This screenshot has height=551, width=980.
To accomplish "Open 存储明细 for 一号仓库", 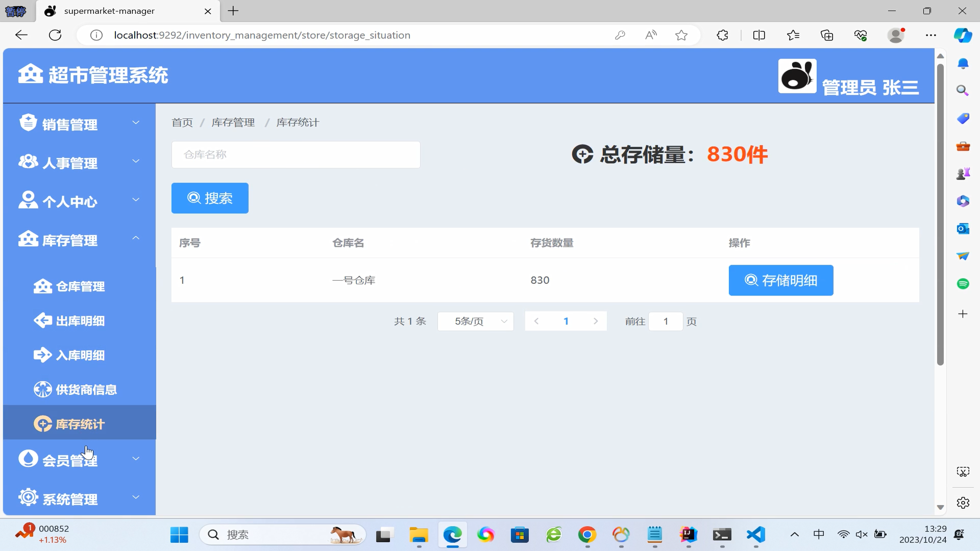I will click(x=780, y=280).
